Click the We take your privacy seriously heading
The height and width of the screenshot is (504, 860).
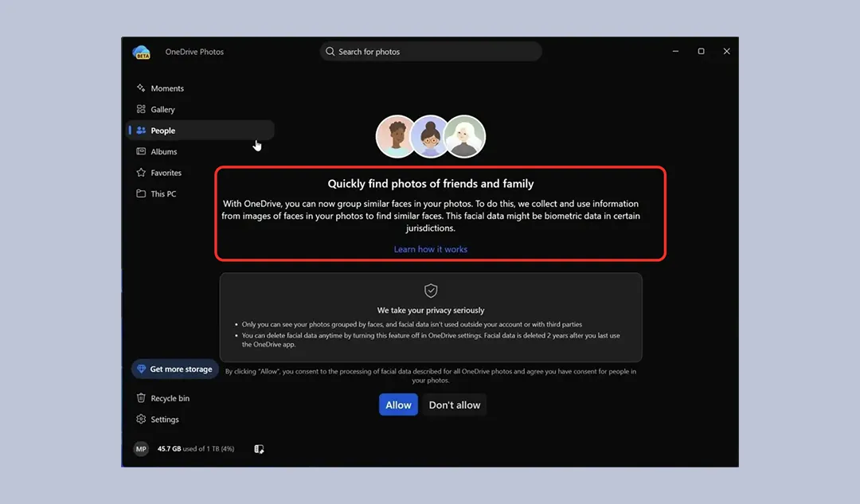coord(431,310)
